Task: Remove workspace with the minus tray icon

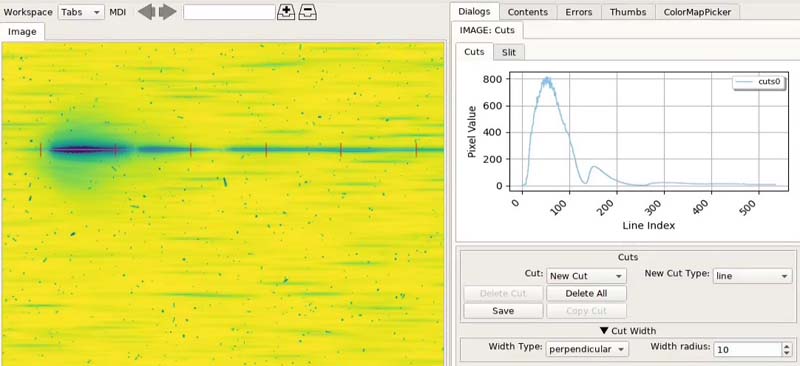Action: [x=308, y=12]
